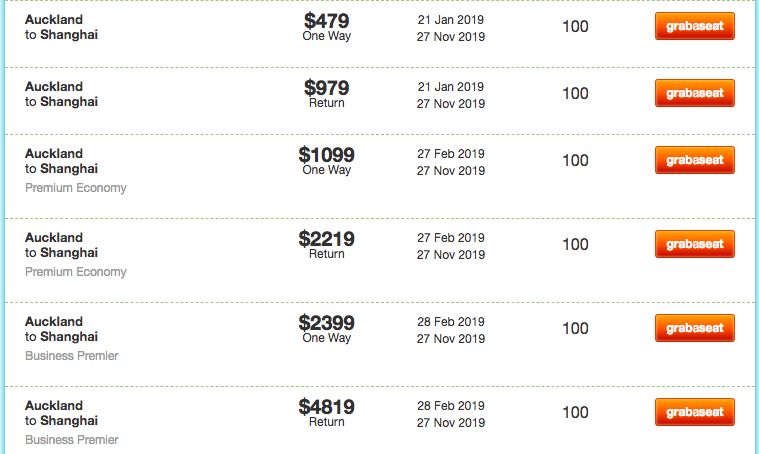759x454 pixels.
Task: Click the $2399 One Way price
Action: [x=327, y=329]
